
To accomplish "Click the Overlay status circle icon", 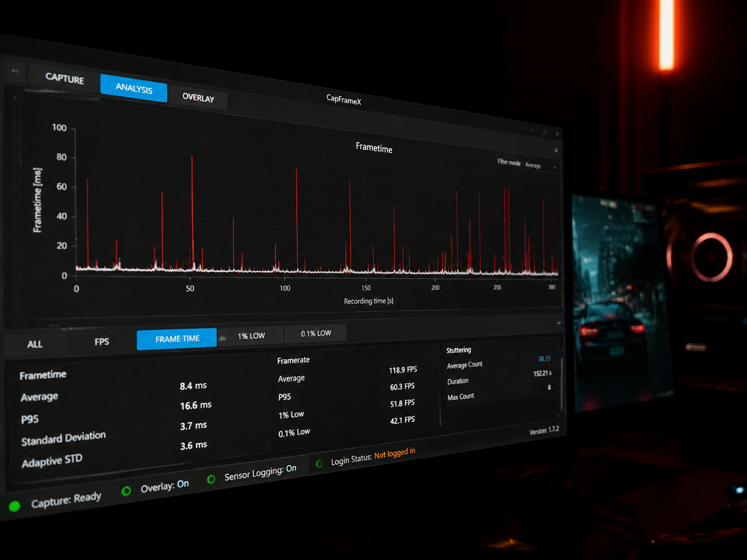I will 126,491.
